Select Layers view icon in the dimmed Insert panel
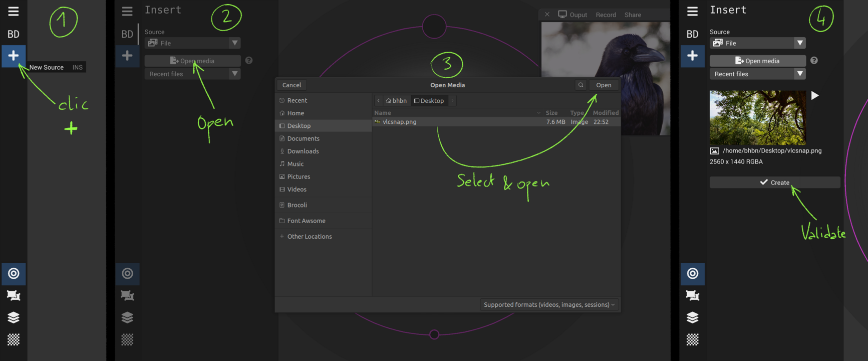The height and width of the screenshot is (361, 868). pyautogui.click(x=127, y=317)
